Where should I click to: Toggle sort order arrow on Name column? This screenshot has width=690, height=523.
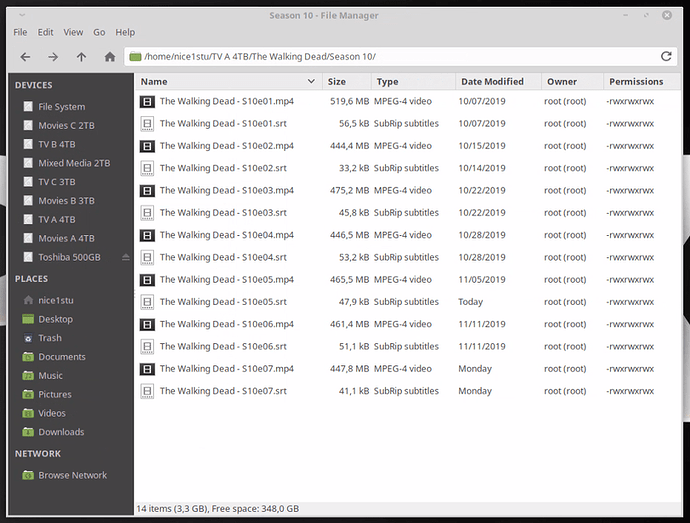point(311,81)
